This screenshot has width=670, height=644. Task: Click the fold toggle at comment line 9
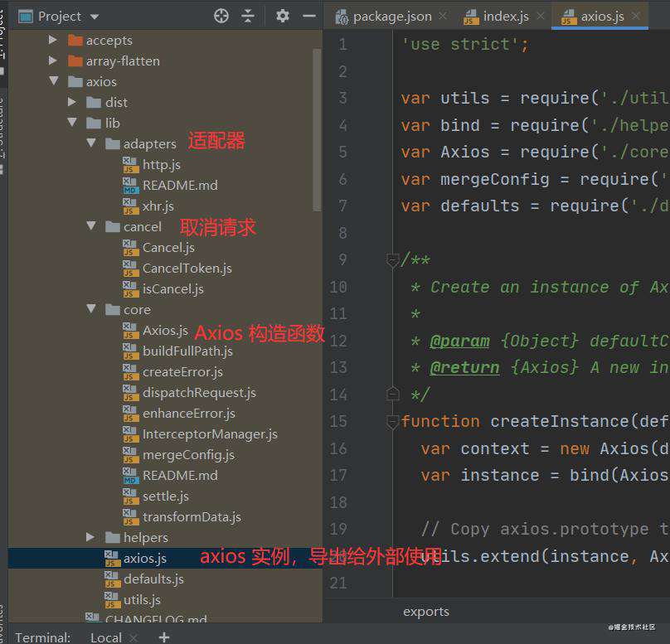click(x=392, y=259)
